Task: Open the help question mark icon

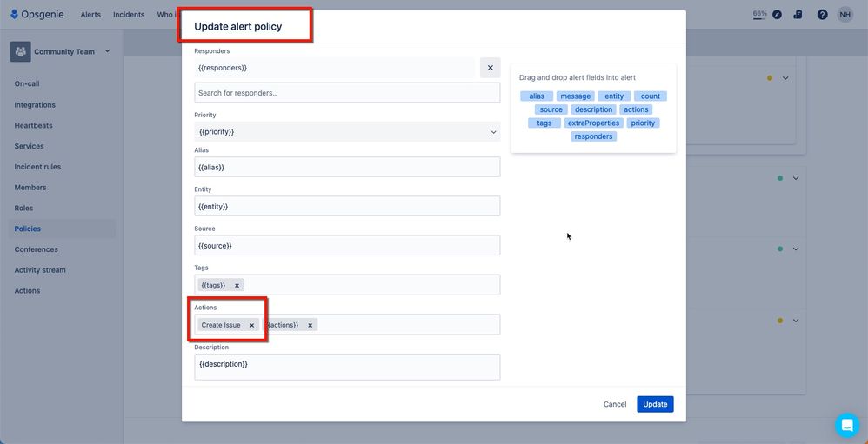Action: coord(823,15)
